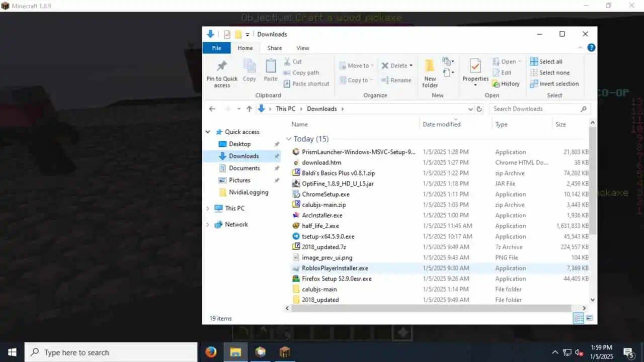Collapse the ribbon with chevron
The height and width of the screenshot is (362, 644).
pyautogui.click(x=581, y=48)
